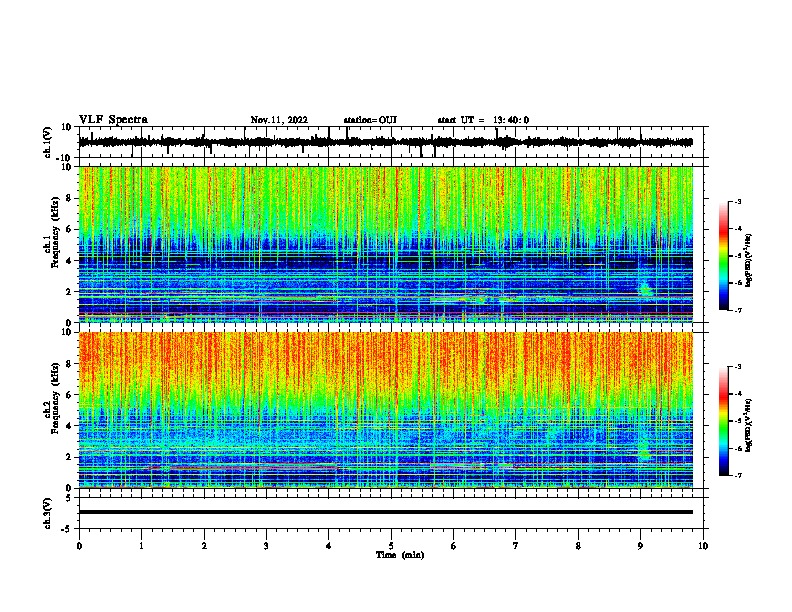792x612 pixels.
Task: Click the "VLF Spectra" plot title
Action: (x=113, y=120)
